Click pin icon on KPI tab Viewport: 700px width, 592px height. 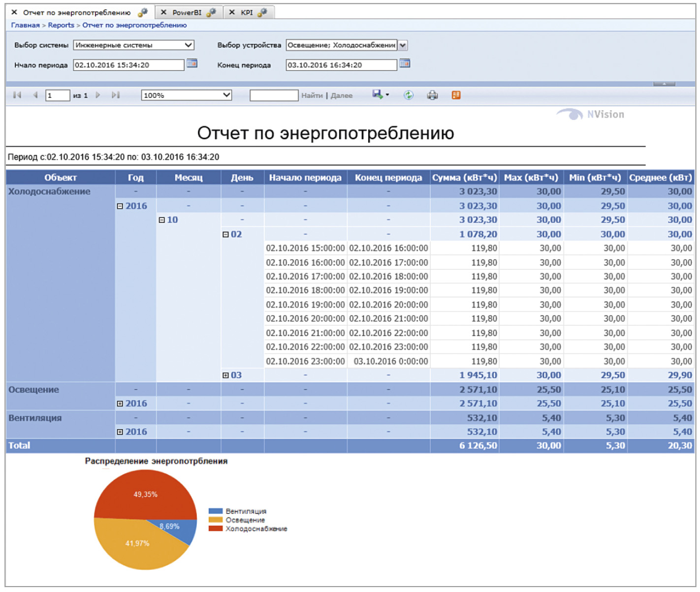[x=262, y=12]
